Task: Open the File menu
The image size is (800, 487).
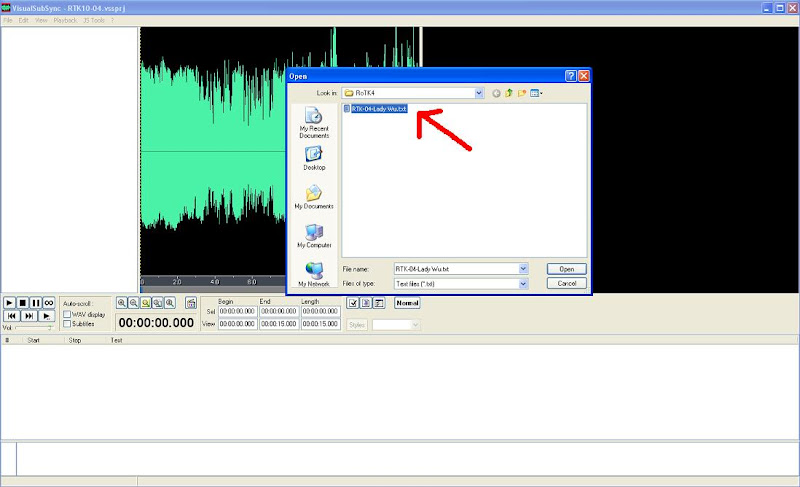Action: 8,20
